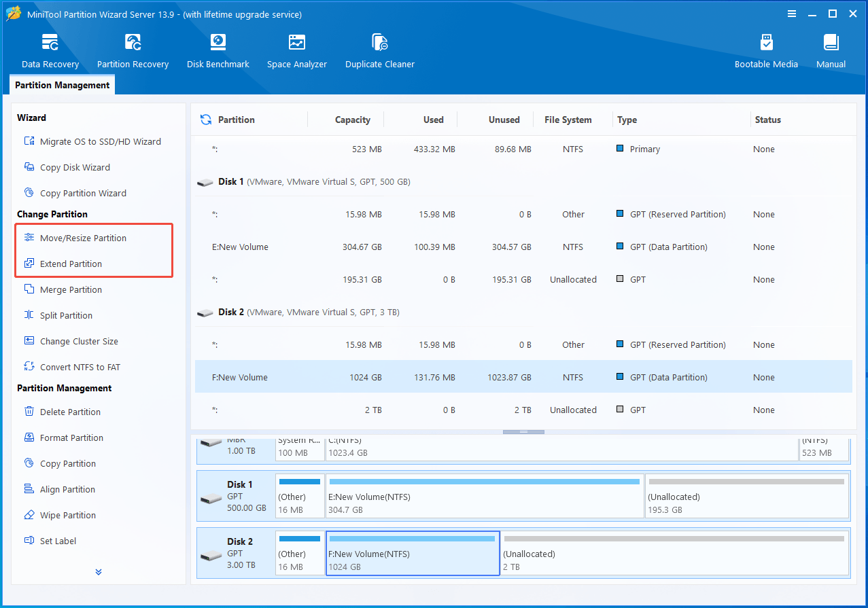This screenshot has width=868, height=608.
Task: Select E:New Volume(NTFS) bar in disk map
Action: click(x=485, y=496)
